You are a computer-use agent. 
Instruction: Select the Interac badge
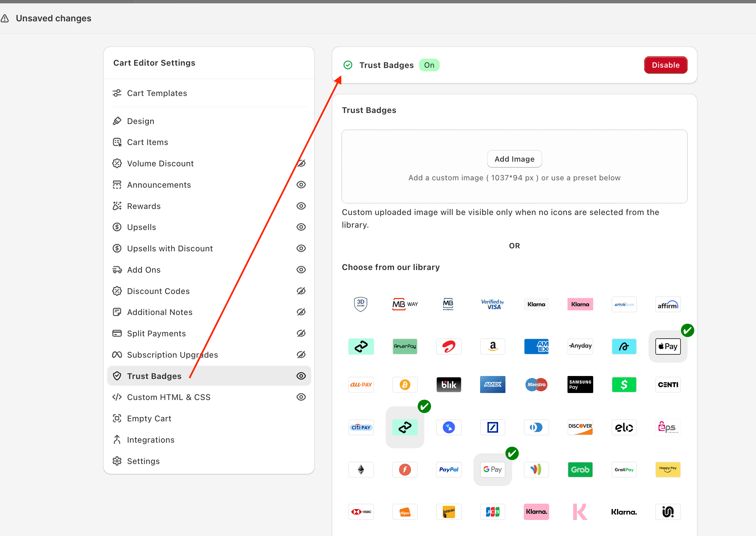coord(449,512)
